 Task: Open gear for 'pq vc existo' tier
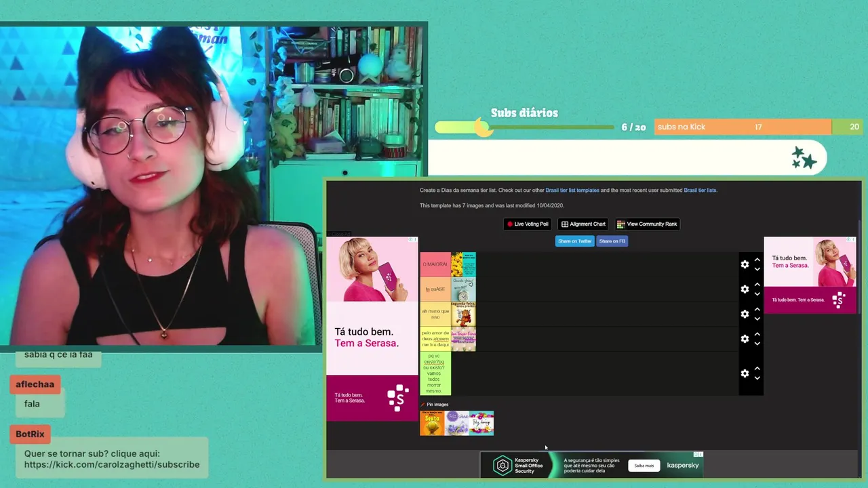tap(745, 373)
